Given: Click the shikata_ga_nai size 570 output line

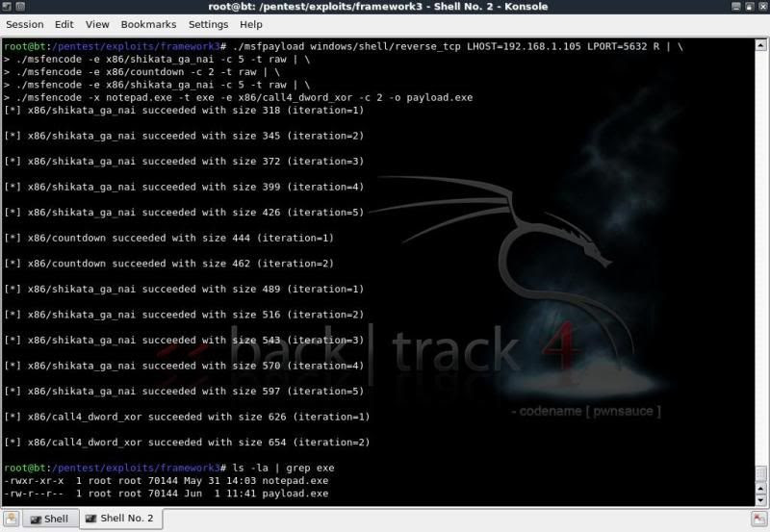Looking at the screenshot, I should point(184,366).
